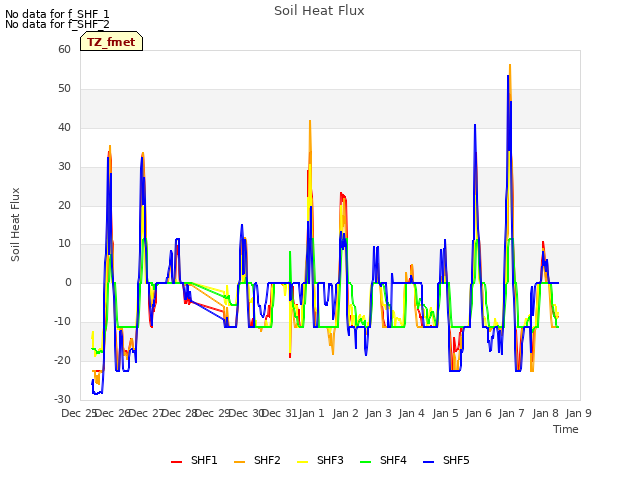Click the blue SHF5 legend color marker
The image size is (640, 480).
(x=429, y=462)
